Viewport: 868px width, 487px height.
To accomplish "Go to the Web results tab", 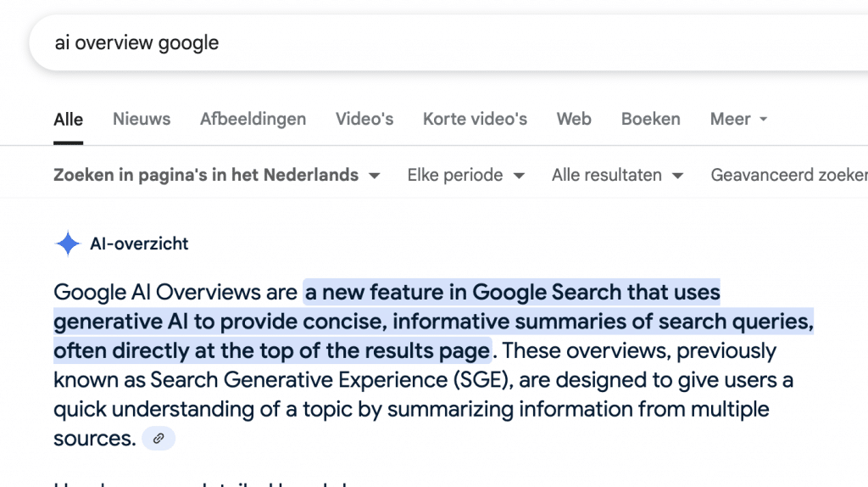I will click(x=574, y=119).
